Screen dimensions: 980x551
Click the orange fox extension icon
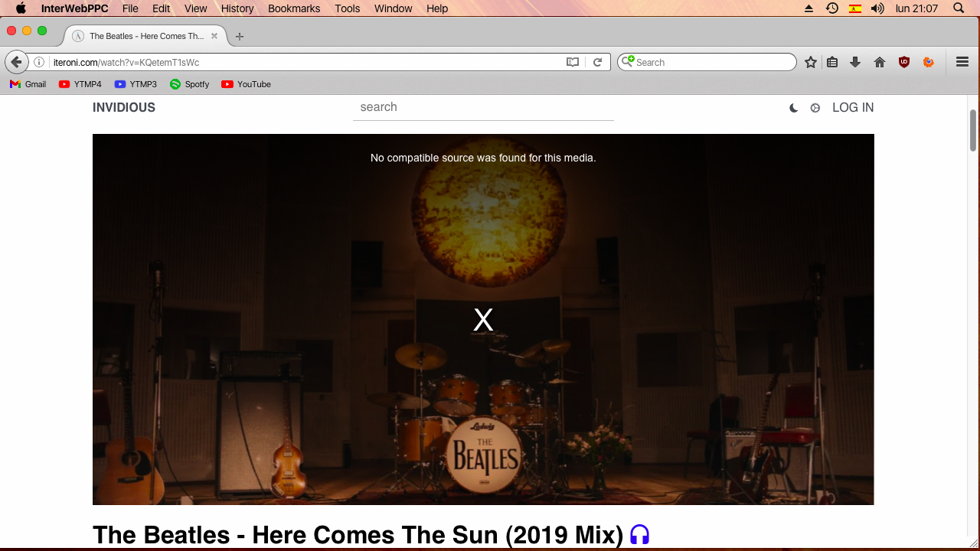(929, 62)
